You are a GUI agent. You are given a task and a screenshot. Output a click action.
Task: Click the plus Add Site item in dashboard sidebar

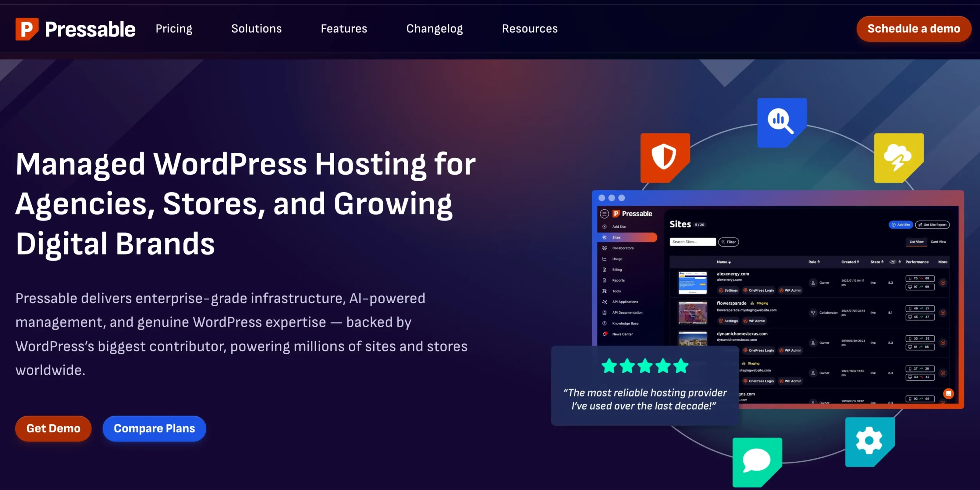tap(614, 227)
